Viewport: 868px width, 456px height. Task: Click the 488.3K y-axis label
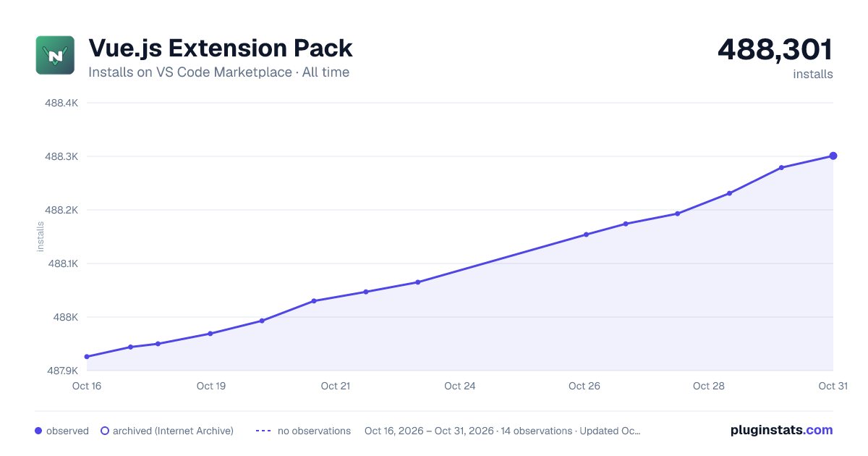pos(61,156)
